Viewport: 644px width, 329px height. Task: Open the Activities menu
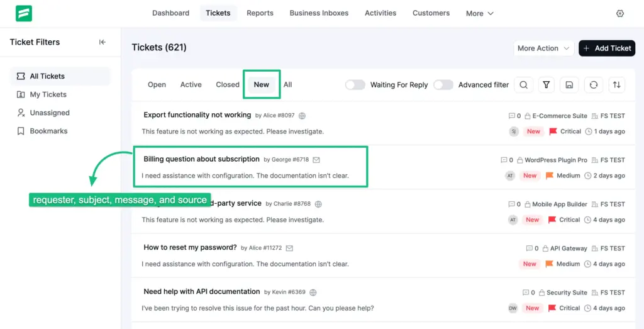380,13
